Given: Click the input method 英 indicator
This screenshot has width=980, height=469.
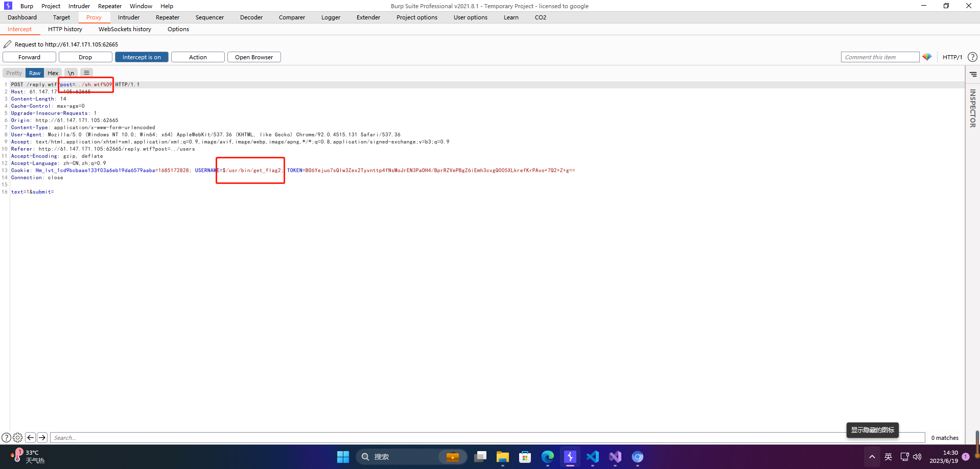Looking at the screenshot, I should tap(889, 457).
